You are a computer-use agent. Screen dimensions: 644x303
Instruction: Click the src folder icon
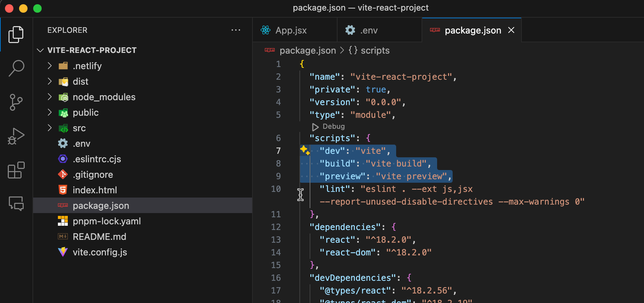[x=63, y=128]
